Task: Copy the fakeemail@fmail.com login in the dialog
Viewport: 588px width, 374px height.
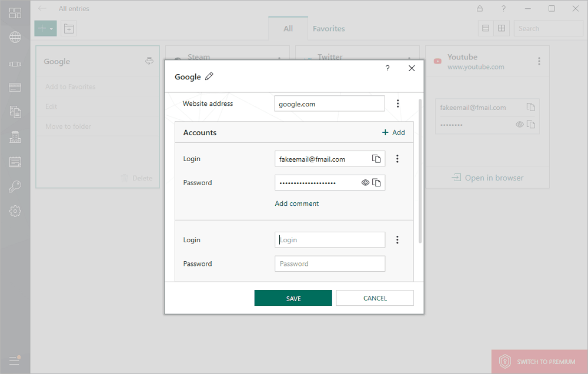Action: [x=376, y=159]
